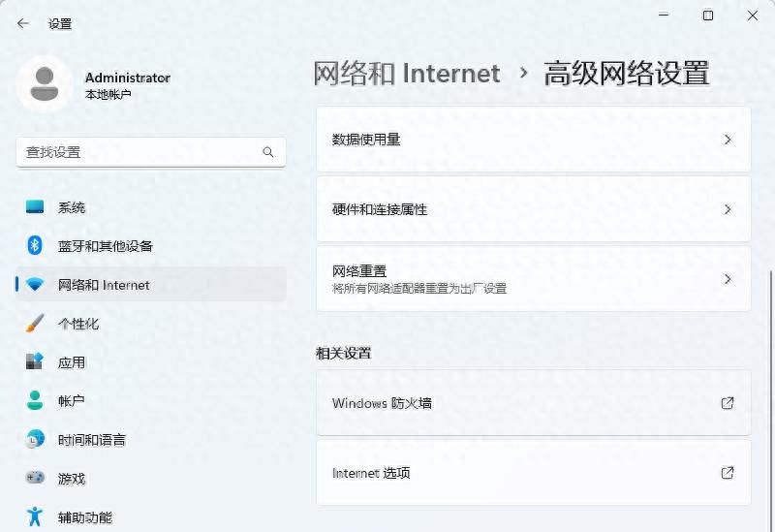Click the 应用 apps icon
This screenshot has height=532, width=775.
click(x=35, y=361)
